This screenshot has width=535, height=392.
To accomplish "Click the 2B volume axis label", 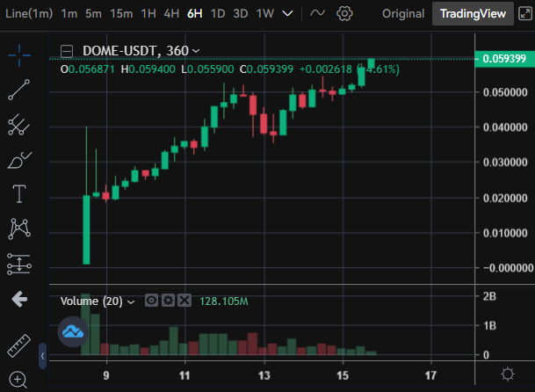I will [489, 296].
